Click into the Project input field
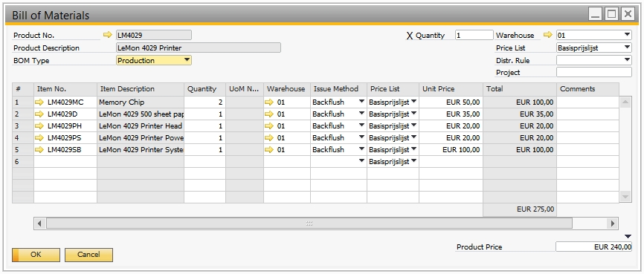 [594, 72]
